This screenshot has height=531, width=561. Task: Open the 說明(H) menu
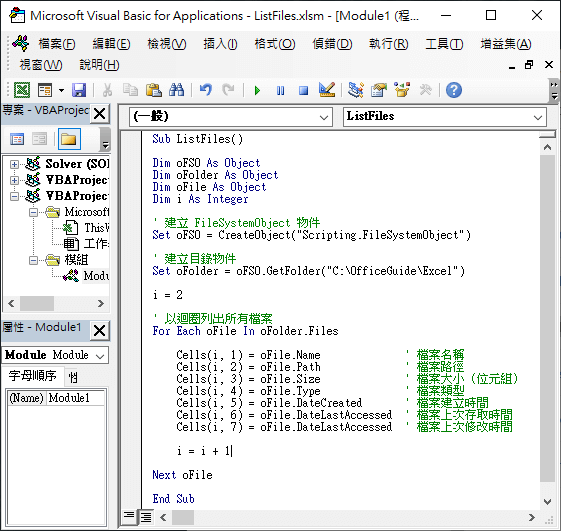coord(99,65)
